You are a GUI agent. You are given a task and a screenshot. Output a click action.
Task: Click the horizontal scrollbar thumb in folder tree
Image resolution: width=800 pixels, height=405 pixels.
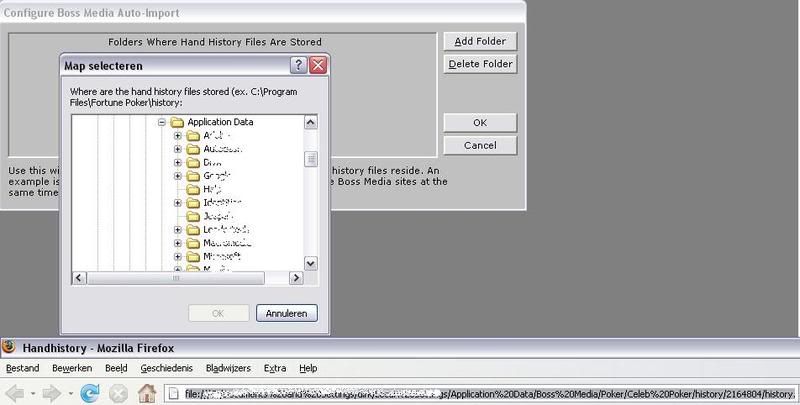tap(176, 278)
